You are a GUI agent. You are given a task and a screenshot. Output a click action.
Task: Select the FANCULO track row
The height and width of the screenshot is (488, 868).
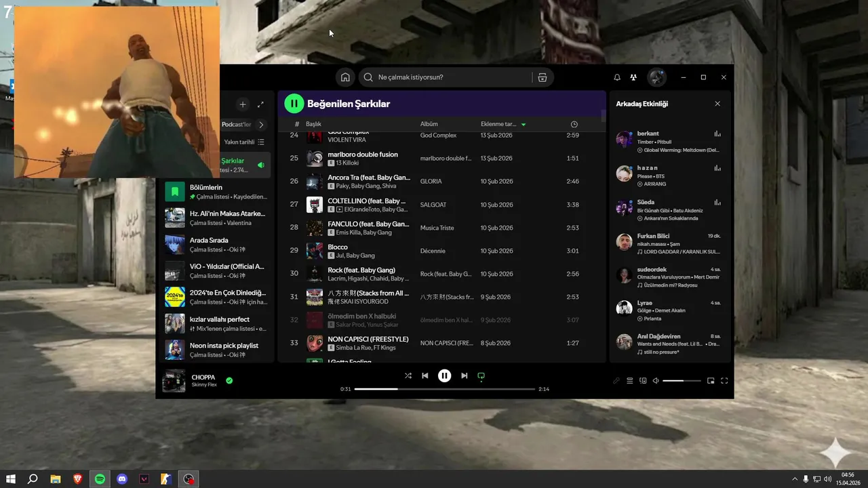pos(441,228)
